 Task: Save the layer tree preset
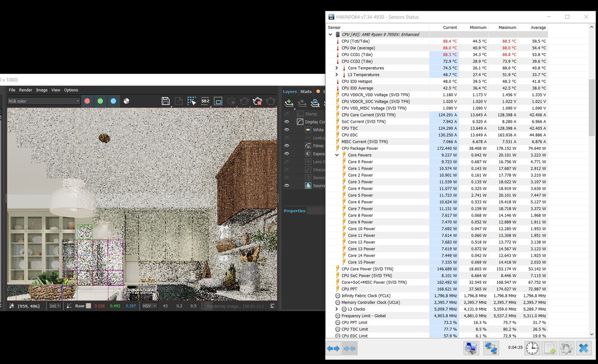(x=315, y=103)
